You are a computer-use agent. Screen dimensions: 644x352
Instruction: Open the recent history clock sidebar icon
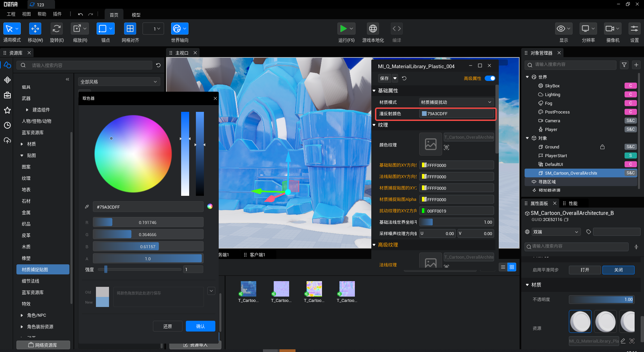click(7, 125)
